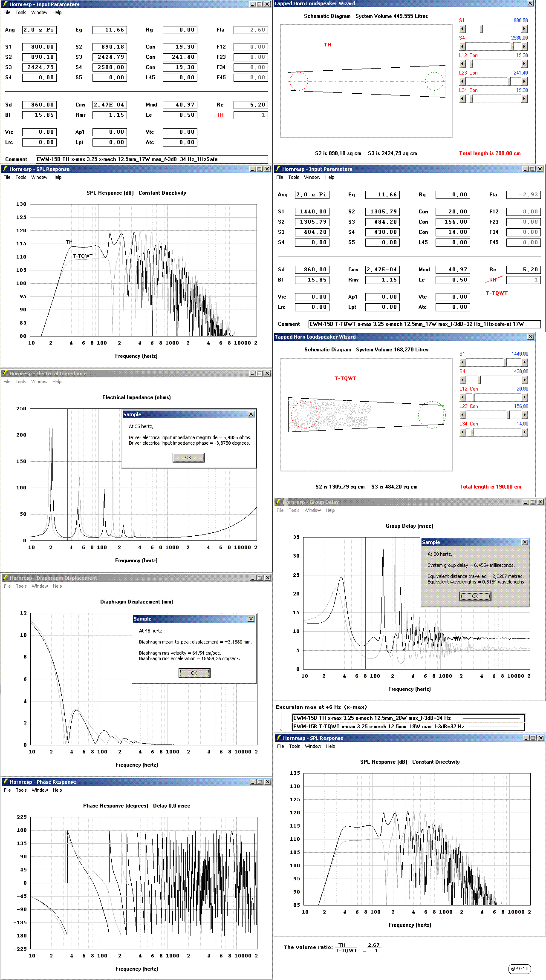This screenshot has height=980, width=546.
Task: Click L23 Con slider right arrow in 449,555 Litres wizard
Action: 525,81
